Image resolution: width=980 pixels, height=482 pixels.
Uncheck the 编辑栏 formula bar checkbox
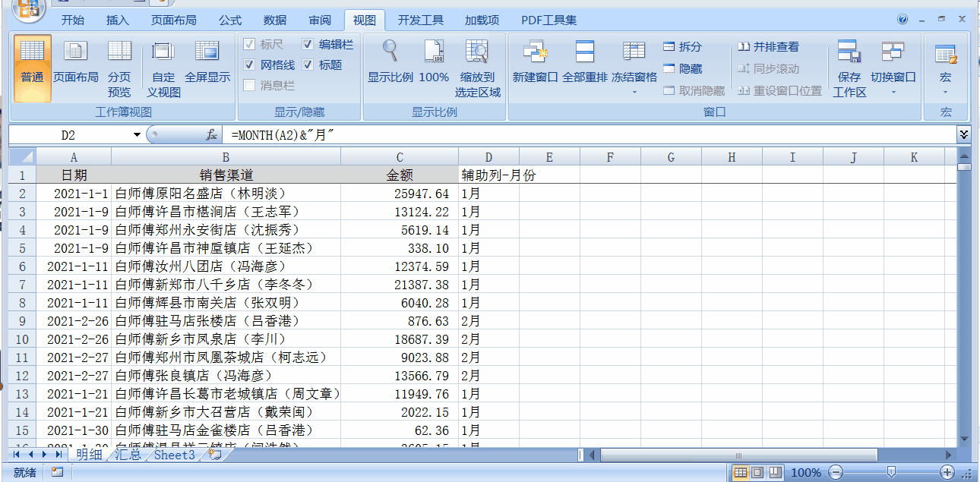[x=308, y=45]
